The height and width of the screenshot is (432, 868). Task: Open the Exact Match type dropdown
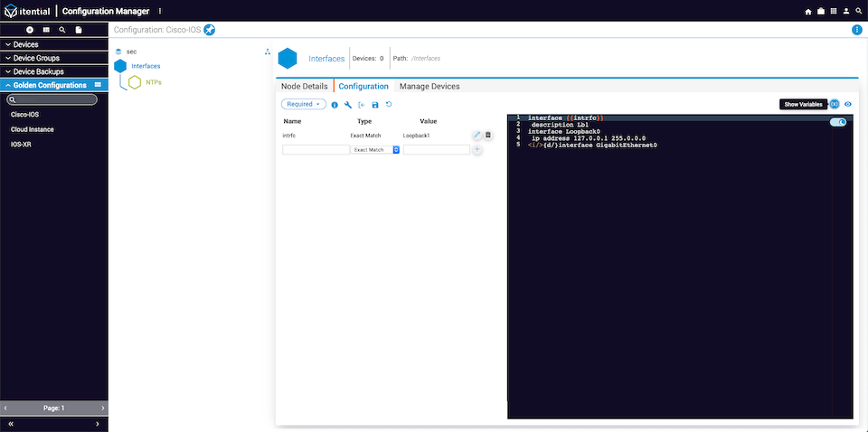(374, 150)
